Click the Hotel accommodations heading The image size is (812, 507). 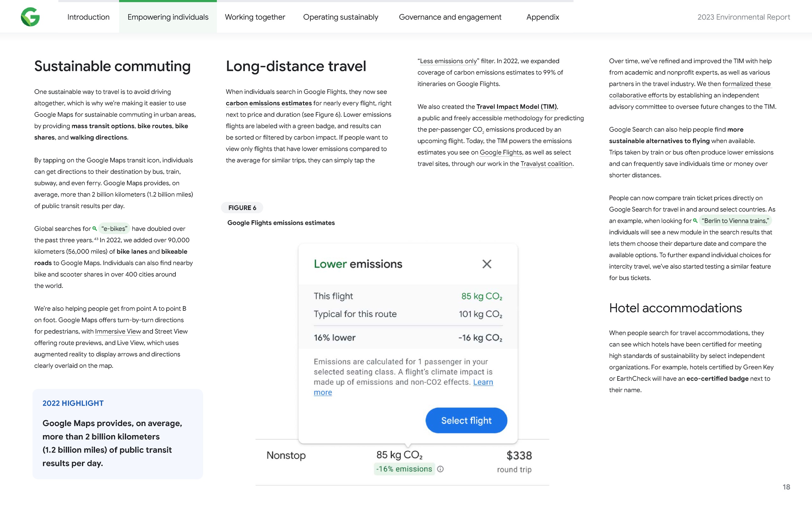tap(675, 308)
